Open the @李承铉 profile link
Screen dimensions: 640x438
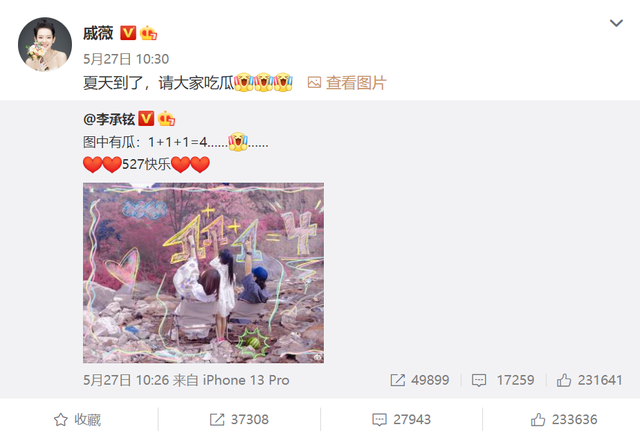(x=109, y=119)
